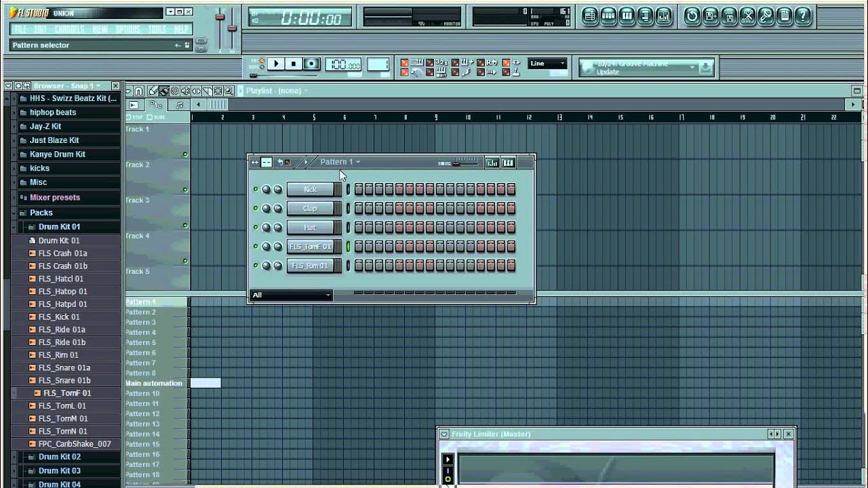Click the FLS_Rim 01 channel button
Image resolution: width=868 pixels, height=488 pixels.
coord(310,266)
